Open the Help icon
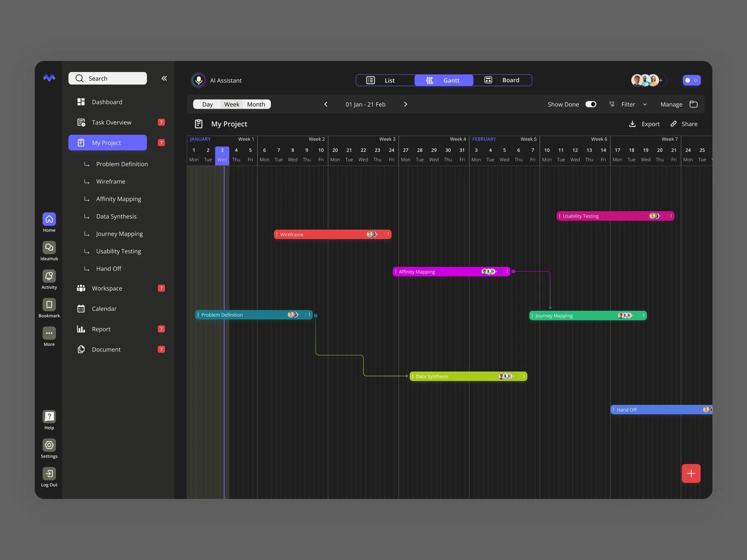This screenshot has height=560, width=747. click(x=49, y=416)
